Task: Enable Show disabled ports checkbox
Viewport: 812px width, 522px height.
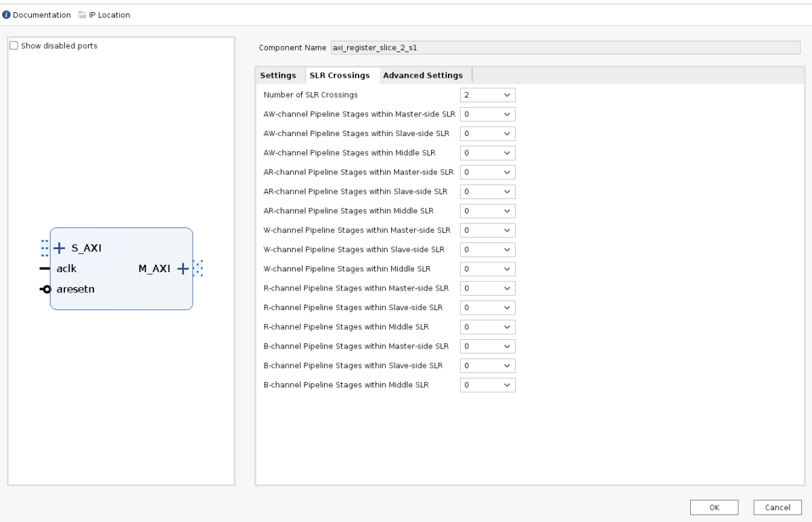Action: tap(14, 46)
